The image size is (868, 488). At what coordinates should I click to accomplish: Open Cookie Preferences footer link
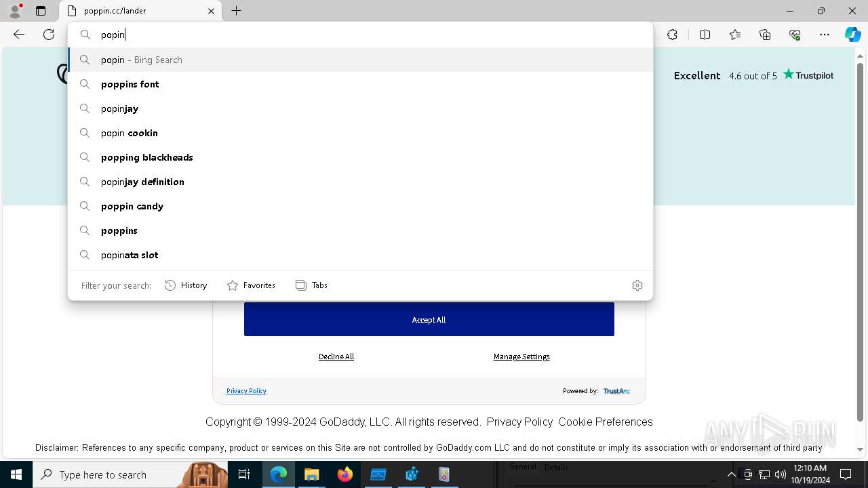click(x=606, y=422)
